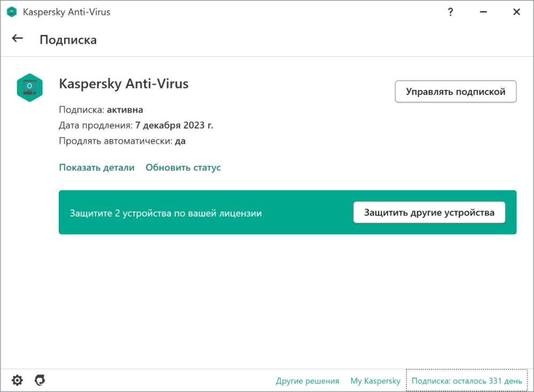
Task: Click the Подписка: активна status line
Action: pyautogui.click(x=101, y=110)
